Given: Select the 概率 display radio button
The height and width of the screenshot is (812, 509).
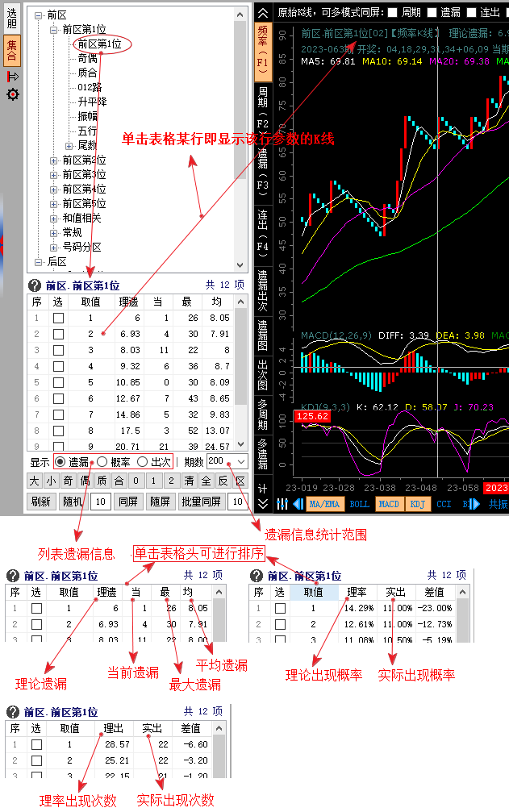Looking at the screenshot, I should point(102,462).
